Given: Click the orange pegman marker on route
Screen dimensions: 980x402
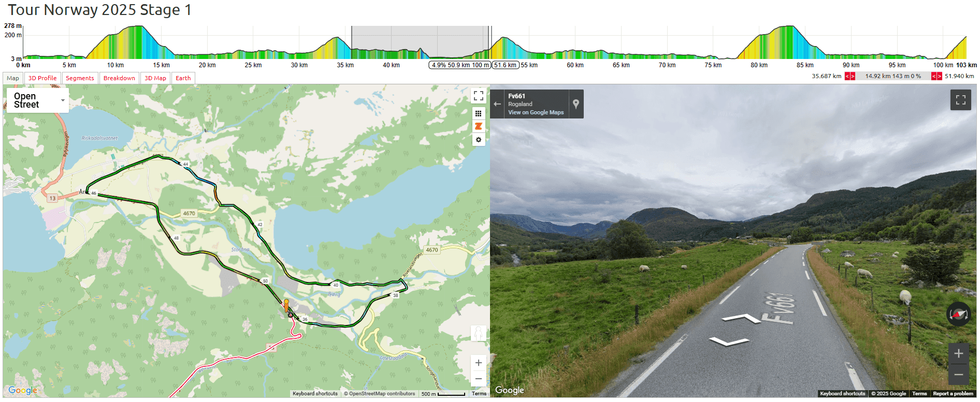Looking at the screenshot, I should (x=286, y=305).
